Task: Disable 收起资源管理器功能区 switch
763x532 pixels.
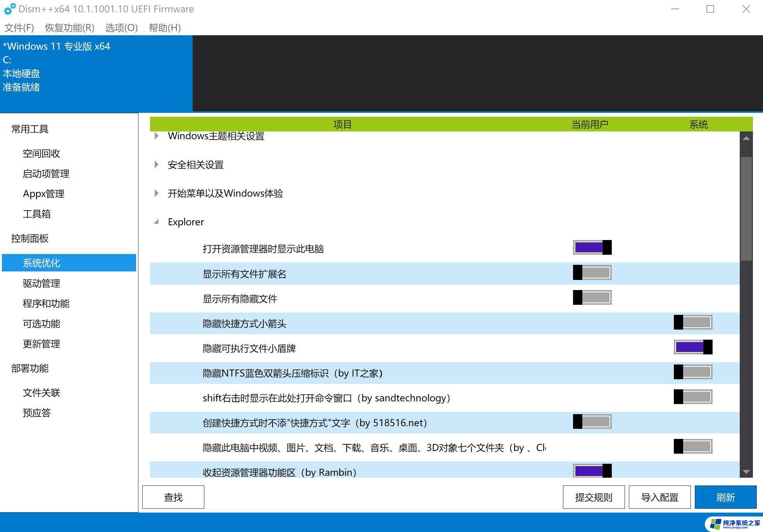Action: click(x=592, y=471)
